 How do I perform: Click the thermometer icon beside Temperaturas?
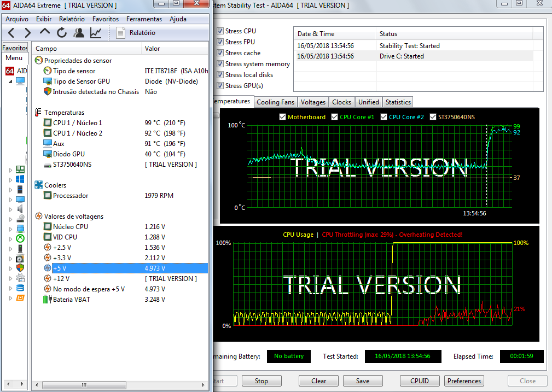[38, 112]
